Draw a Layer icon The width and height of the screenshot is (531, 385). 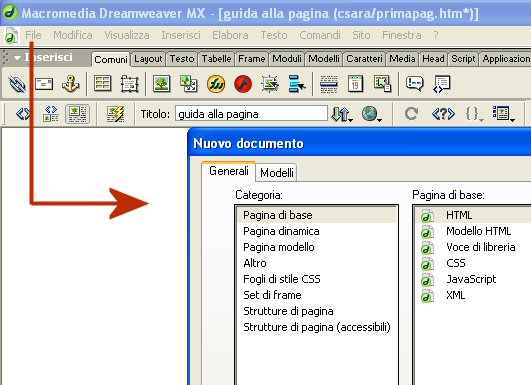click(x=129, y=84)
